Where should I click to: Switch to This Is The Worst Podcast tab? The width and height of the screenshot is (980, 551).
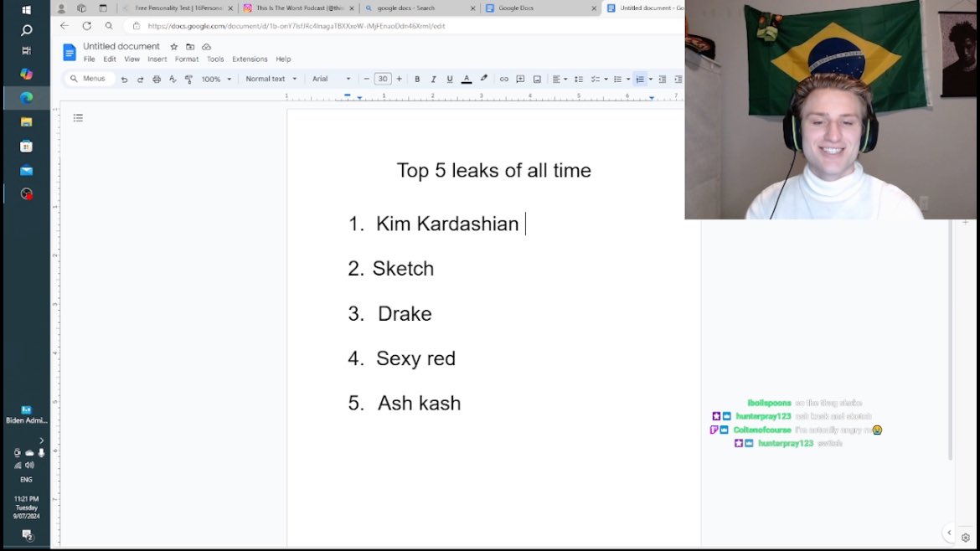pos(299,8)
